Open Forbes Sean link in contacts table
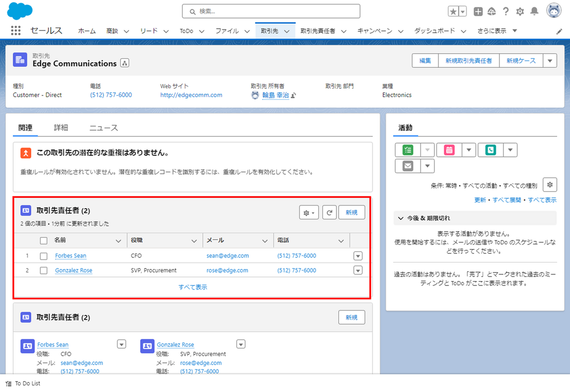570x392 pixels. 71,256
